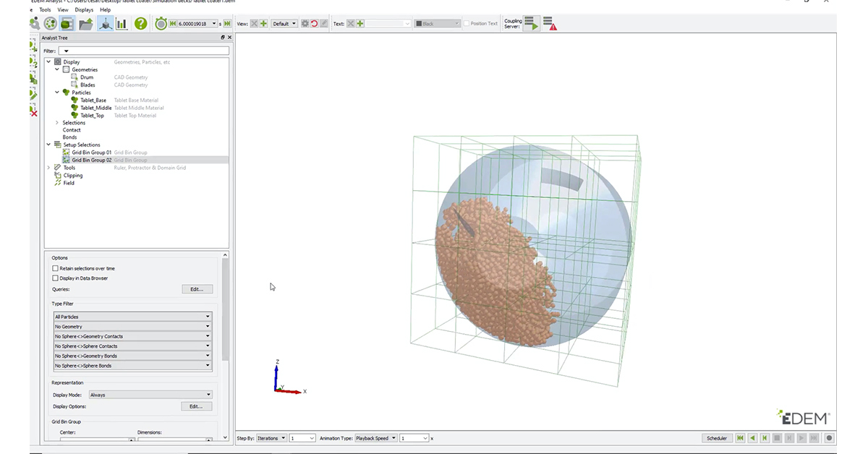Click the red reset view arrow icon
Image resolution: width=868 pixels, height=454 pixels.
[314, 24]
